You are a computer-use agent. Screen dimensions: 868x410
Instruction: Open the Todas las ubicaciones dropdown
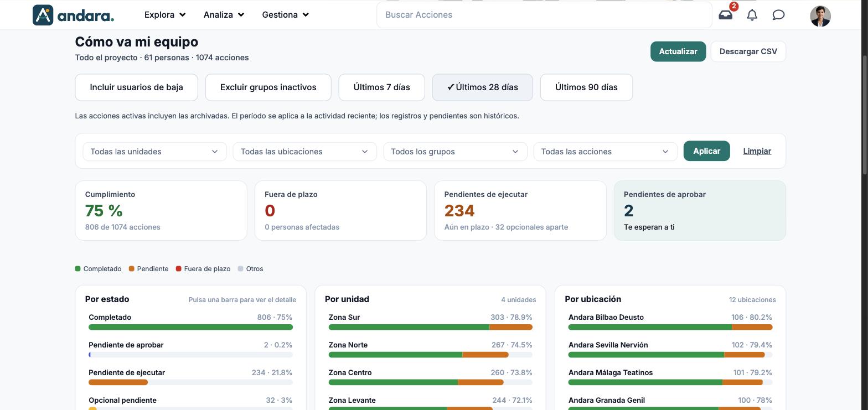(x=304, y=152)
